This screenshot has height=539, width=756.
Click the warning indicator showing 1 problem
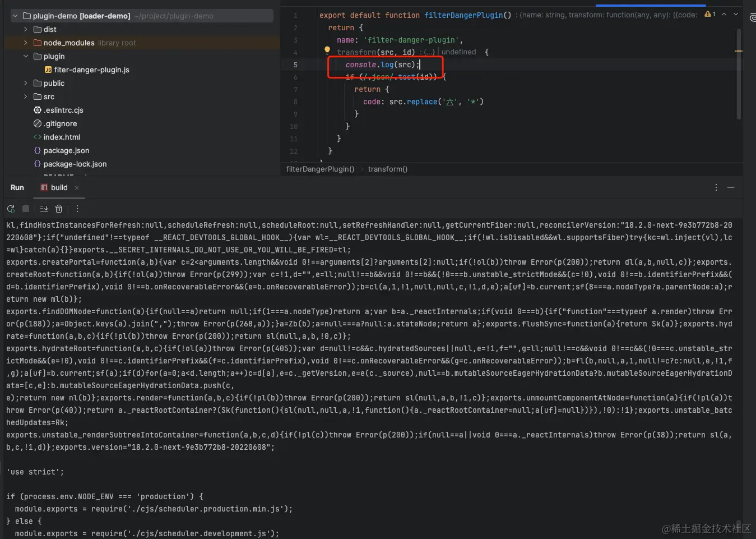(x=710, y=14)
